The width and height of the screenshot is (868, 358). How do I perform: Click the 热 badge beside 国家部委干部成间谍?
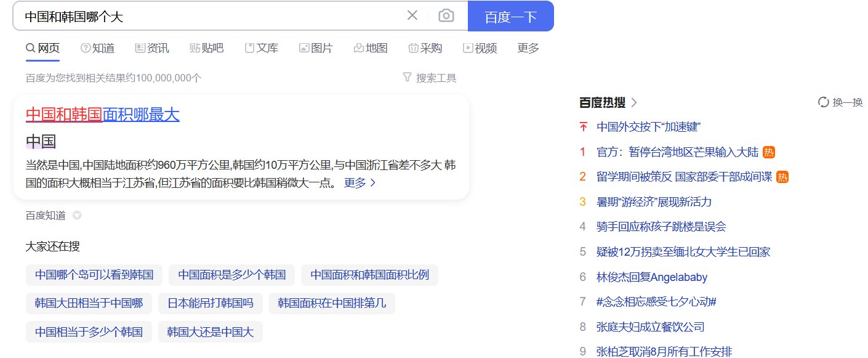782,177
